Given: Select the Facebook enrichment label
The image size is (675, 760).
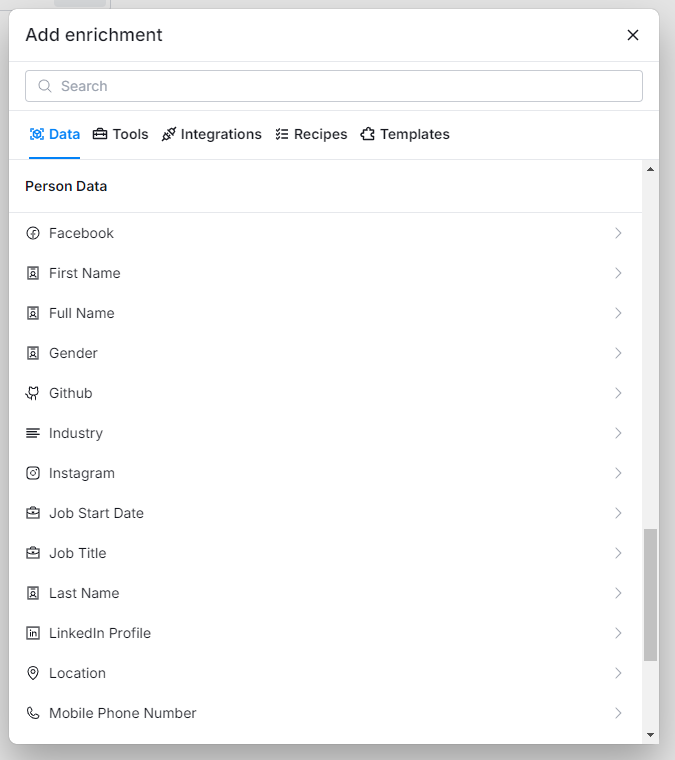Looking at the screenshot, I should coord(81,233).
